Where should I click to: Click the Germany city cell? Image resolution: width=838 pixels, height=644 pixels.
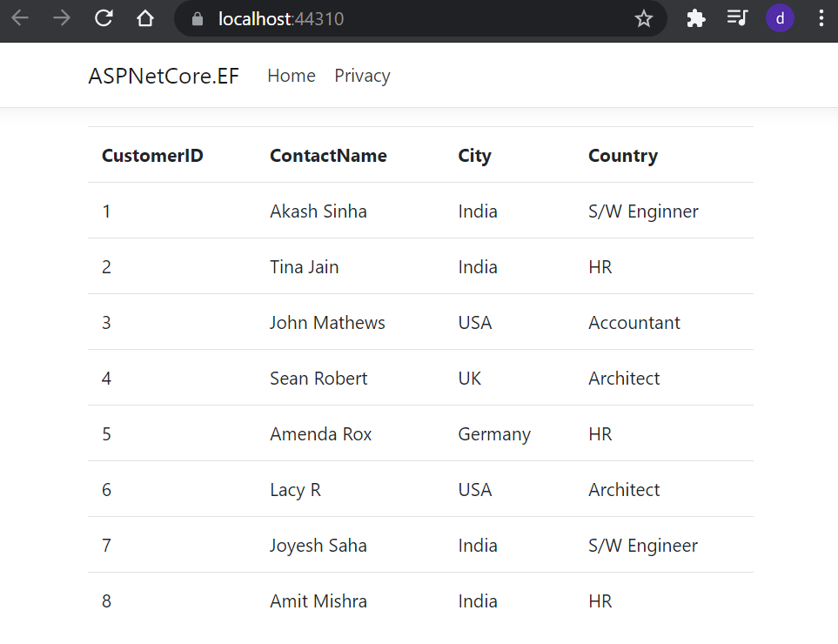(494, 434)
